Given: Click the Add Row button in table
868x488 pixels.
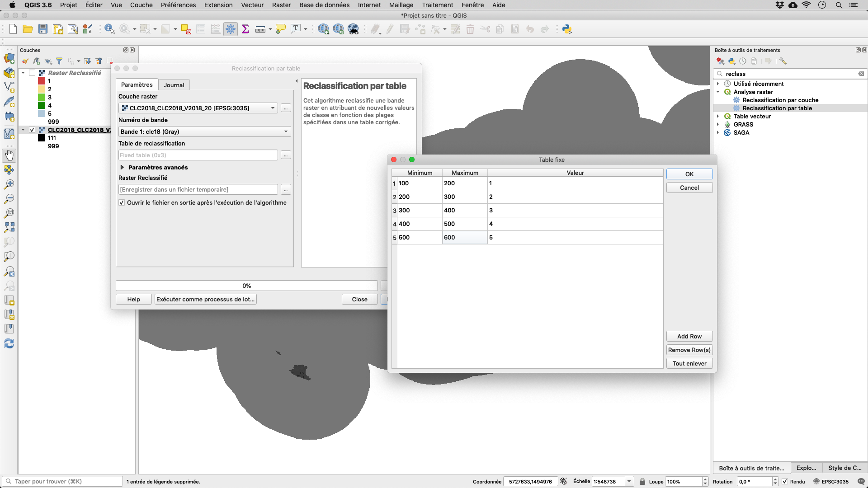Looking at the screenshot, I should [x=689, y=336].
